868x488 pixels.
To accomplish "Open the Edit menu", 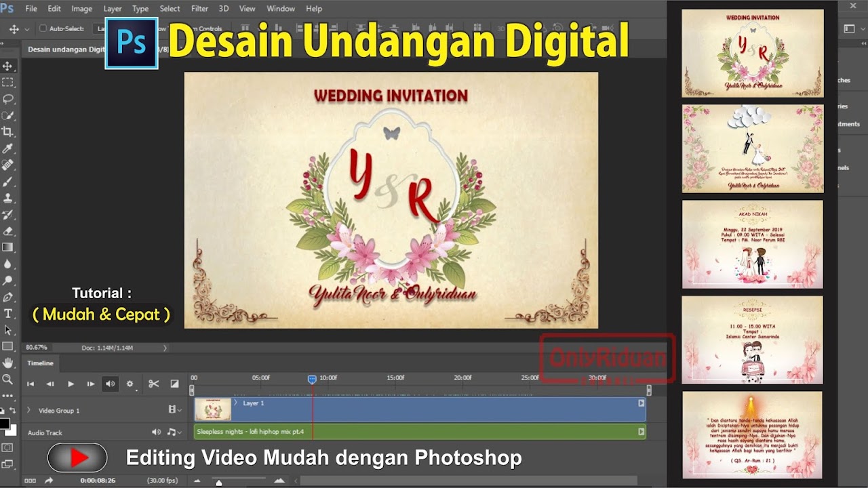I will coord(54,9).
